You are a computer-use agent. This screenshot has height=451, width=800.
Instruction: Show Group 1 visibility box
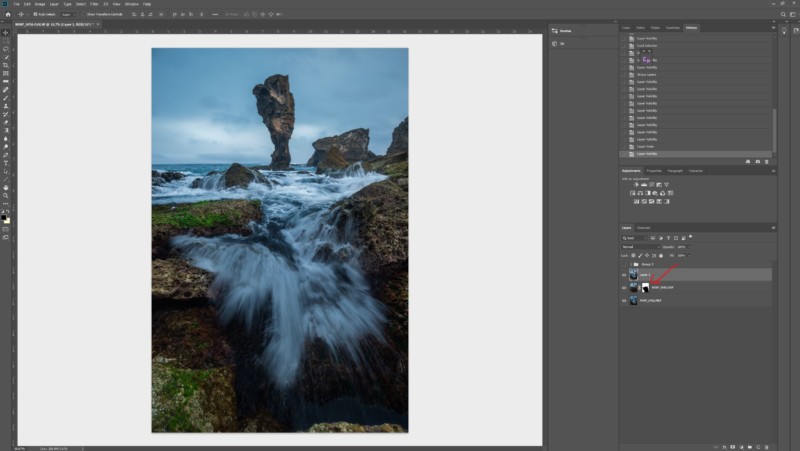click(x=624, y=264)
